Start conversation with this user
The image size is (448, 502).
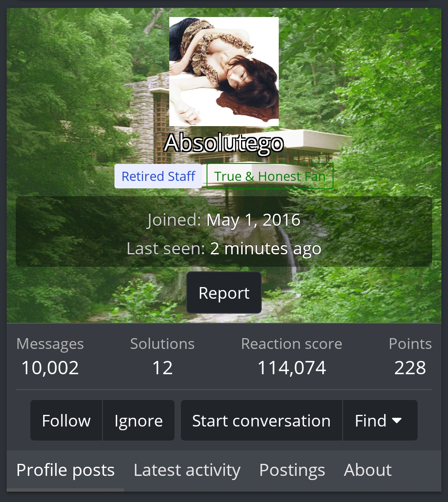coord(261,421)
